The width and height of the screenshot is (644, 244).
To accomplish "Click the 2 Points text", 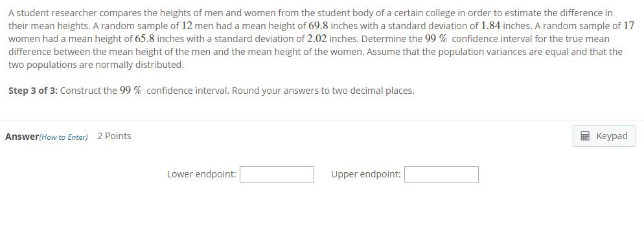I will (114, 136).
